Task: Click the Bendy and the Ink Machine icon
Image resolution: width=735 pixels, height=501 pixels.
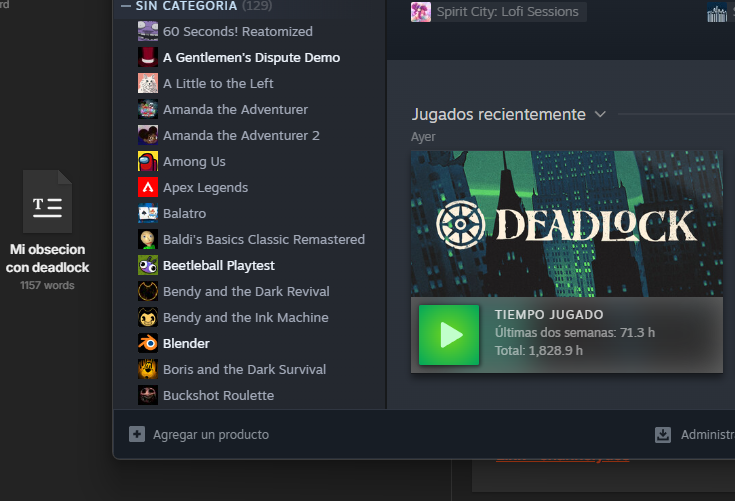Action: [148, 317]
